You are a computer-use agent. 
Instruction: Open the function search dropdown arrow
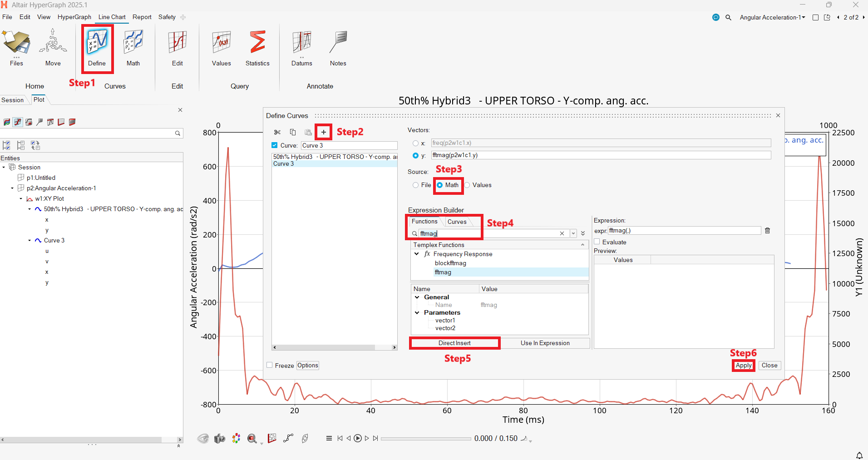point(573,233)
